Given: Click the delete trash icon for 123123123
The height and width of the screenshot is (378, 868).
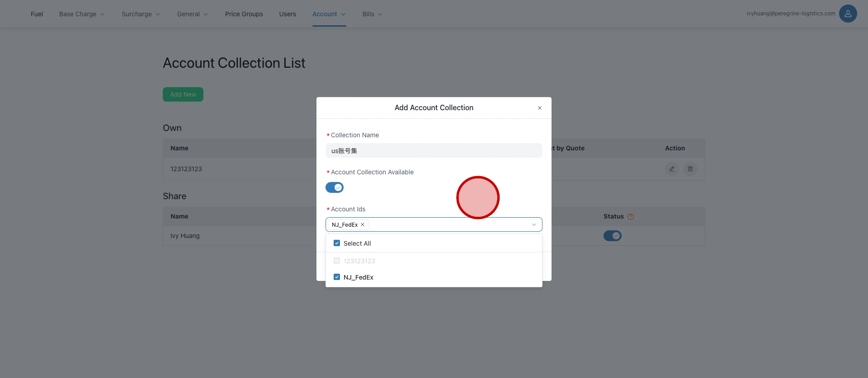Looking at the screenshot, I should (x=690, y=169).
